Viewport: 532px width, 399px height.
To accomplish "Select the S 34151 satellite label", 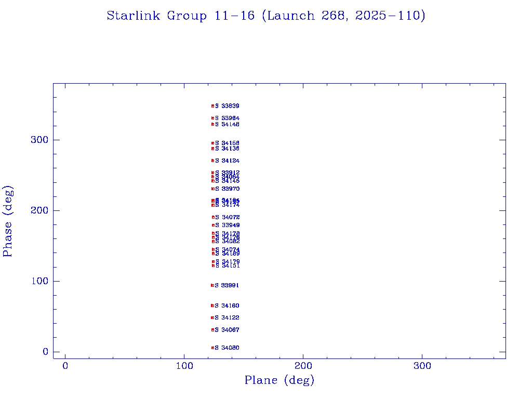I will (x=228, y=265).
